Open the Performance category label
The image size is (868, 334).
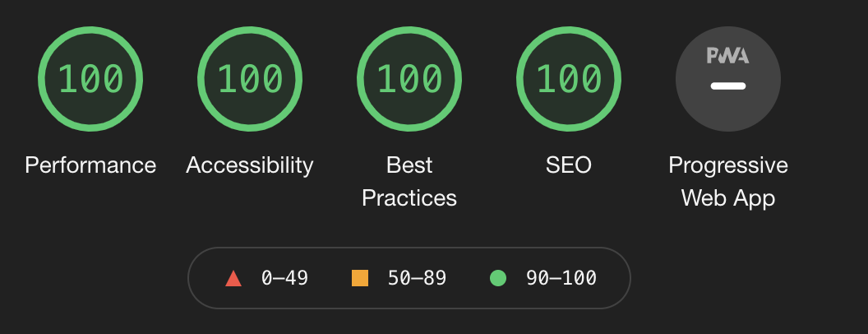click(90, 165)
